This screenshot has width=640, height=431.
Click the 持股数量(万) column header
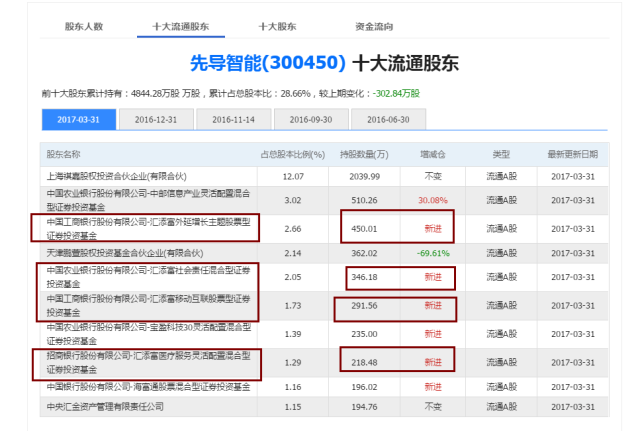(x=364, y=155)
